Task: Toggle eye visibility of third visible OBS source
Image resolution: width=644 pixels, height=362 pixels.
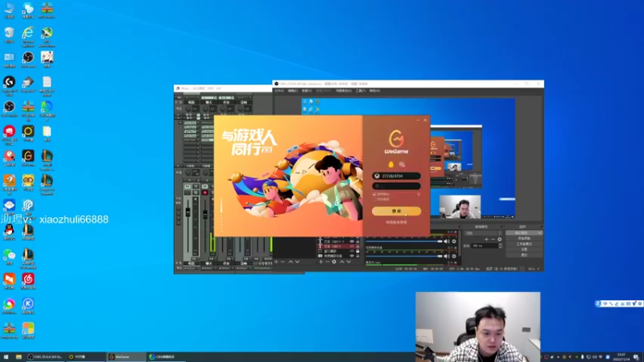Action: point(352,251)
